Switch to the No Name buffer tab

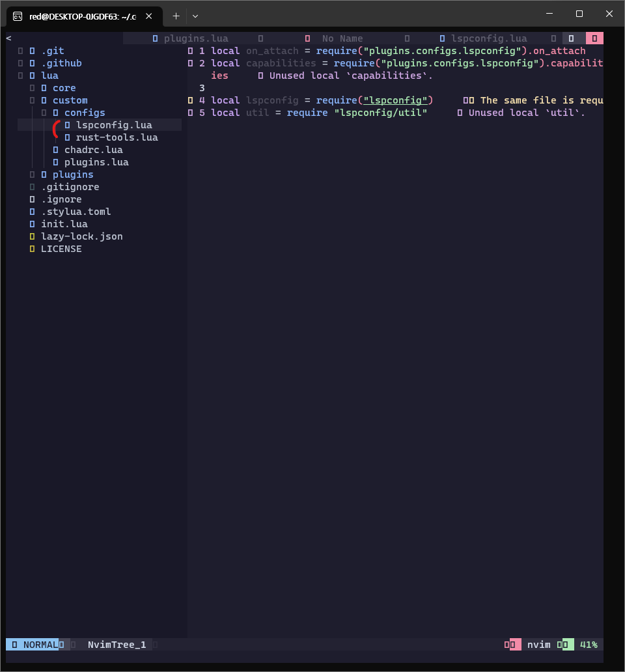[342, 38]
